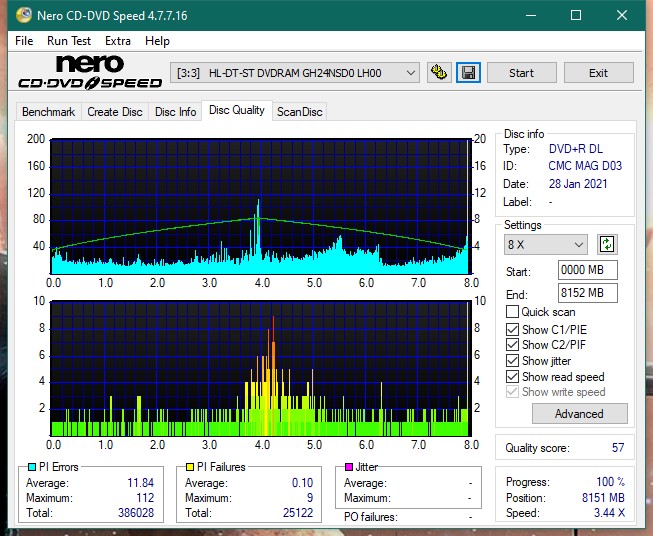Viewport: 653px width, 536px height.
Task: Open the Run Test menu
Action: coord(69,41)
